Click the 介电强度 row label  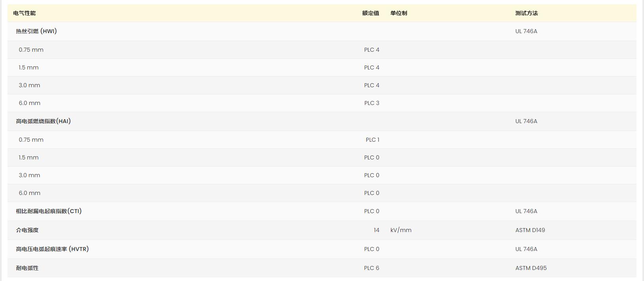pos(27,230)
